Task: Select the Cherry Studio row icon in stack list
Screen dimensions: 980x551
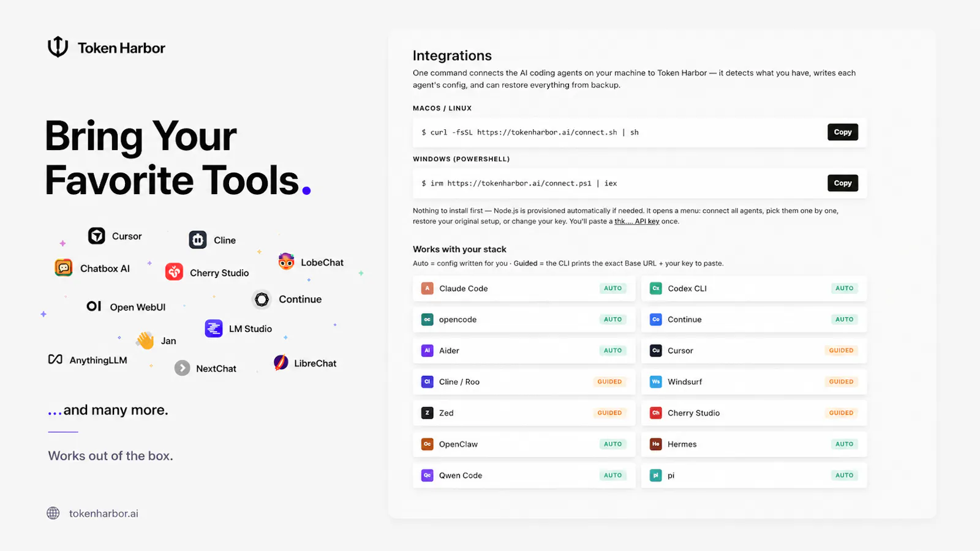Action: pyautogui.click(x=656, y=413)
